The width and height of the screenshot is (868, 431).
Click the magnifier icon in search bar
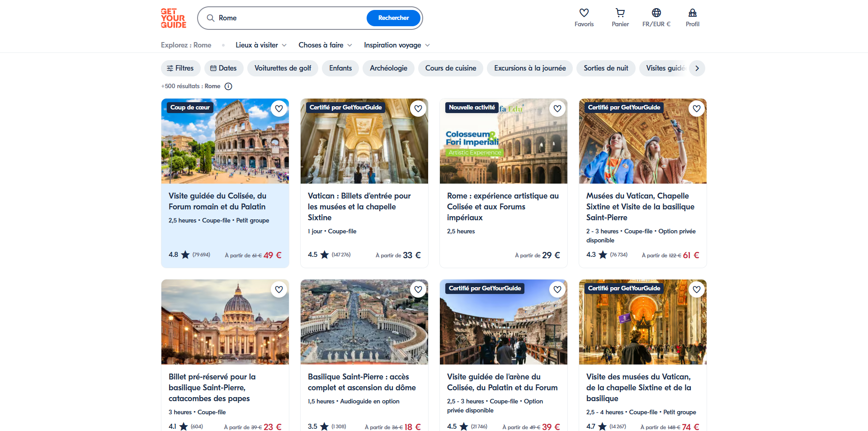point(211,18)
